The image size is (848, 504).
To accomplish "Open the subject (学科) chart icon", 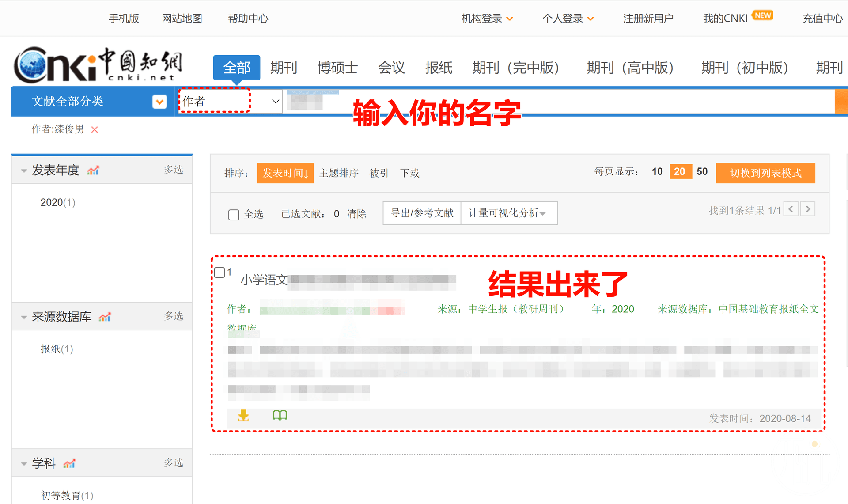I will click(x=69, y=463).
